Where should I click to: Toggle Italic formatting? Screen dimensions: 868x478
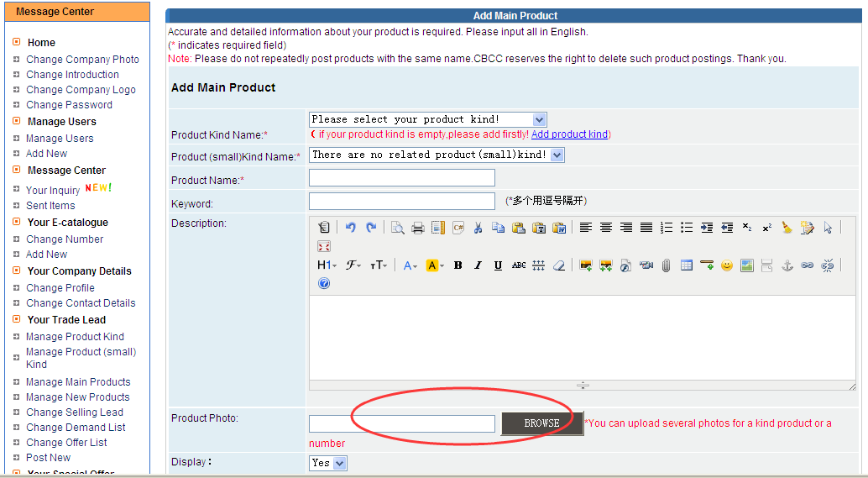478,265
